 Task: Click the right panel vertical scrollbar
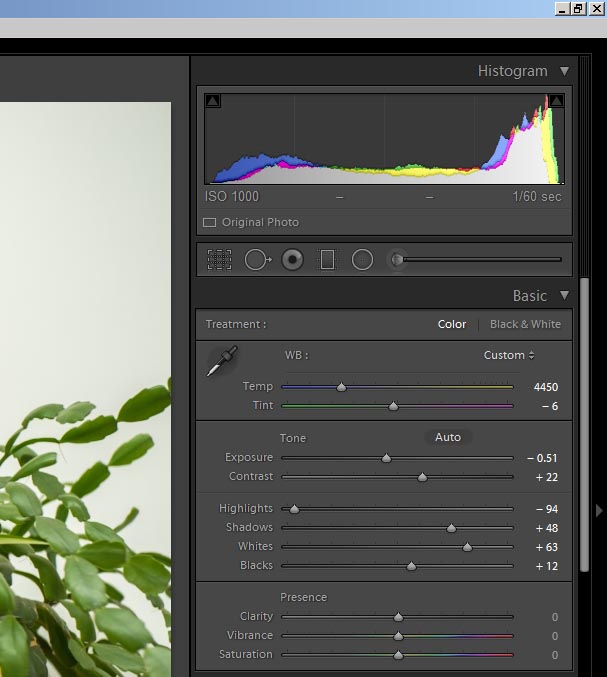coord(585,425)
